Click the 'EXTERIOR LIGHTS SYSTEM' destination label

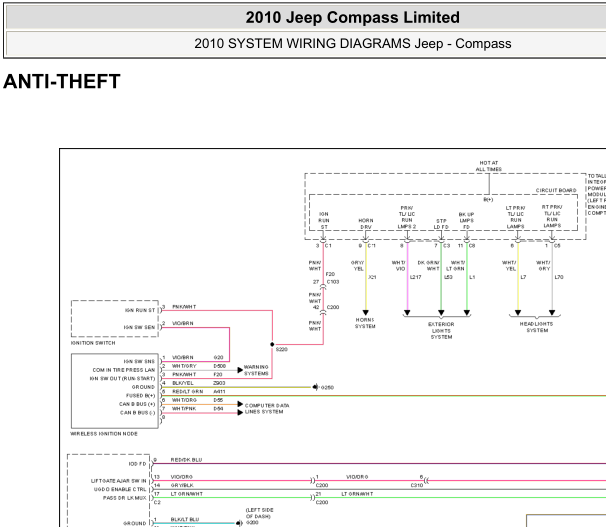[441, 331]
